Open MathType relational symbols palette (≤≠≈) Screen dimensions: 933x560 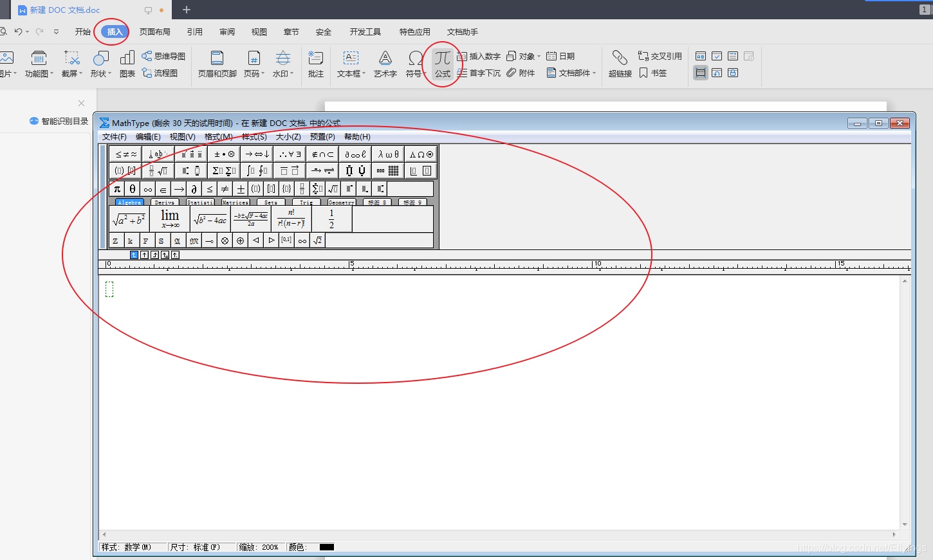[125, 154]
